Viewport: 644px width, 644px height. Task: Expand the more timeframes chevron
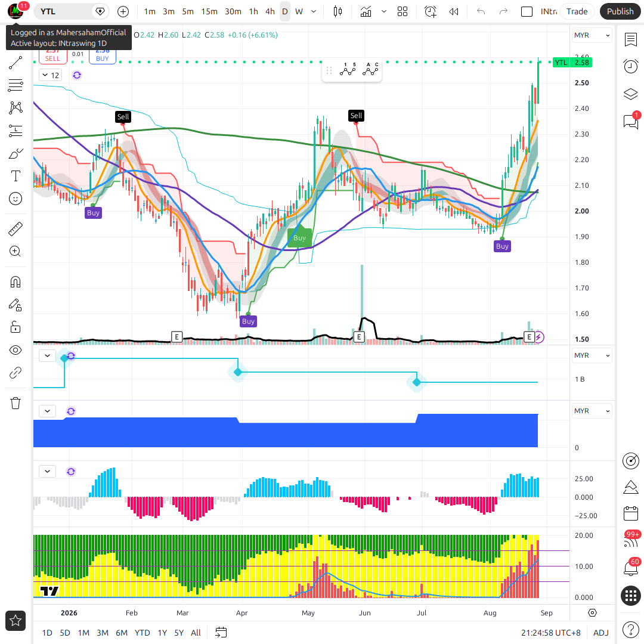[314, 11]
